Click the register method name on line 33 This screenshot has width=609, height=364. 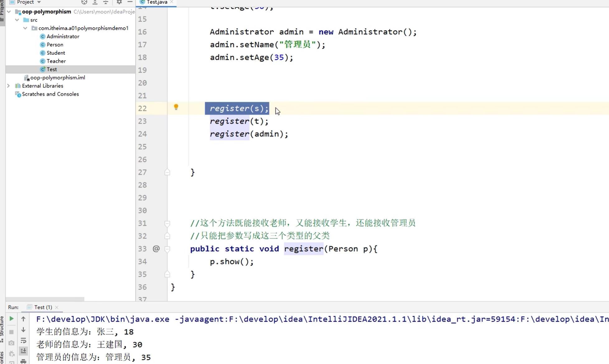point(303,249)
